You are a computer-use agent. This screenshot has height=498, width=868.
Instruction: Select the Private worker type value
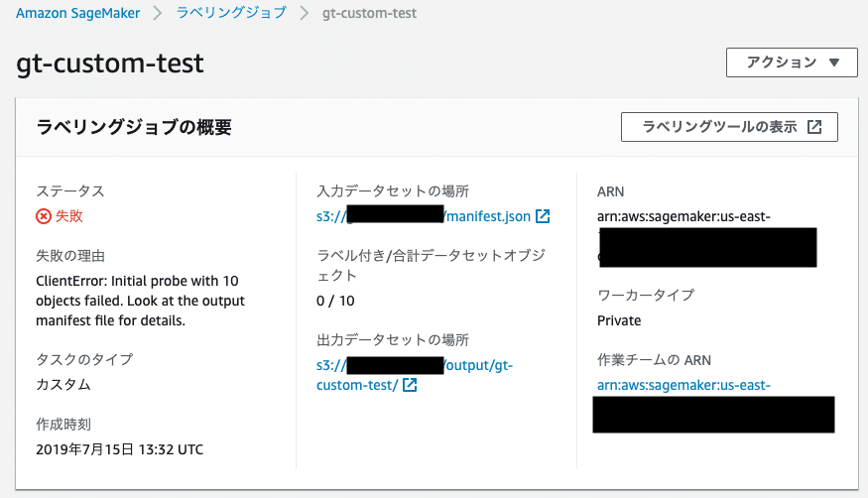click(x=619, y=320)
